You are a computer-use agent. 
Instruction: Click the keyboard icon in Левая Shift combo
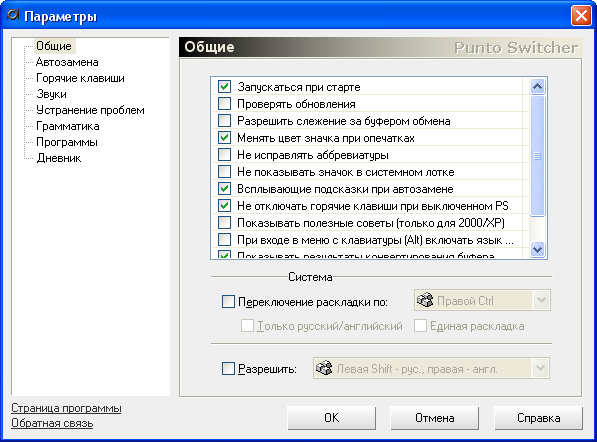(324, 368)
